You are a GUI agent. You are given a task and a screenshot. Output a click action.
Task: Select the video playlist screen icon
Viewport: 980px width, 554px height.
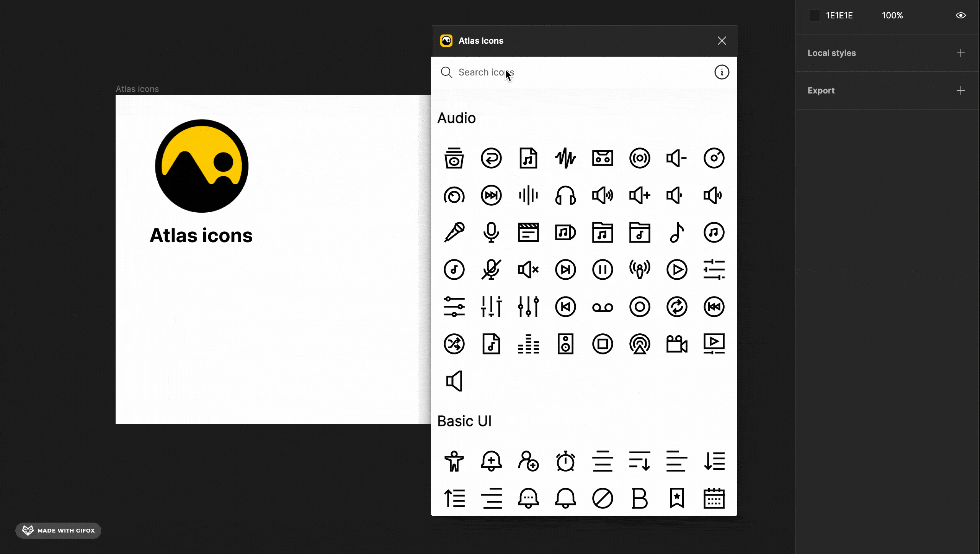[714, 344]
